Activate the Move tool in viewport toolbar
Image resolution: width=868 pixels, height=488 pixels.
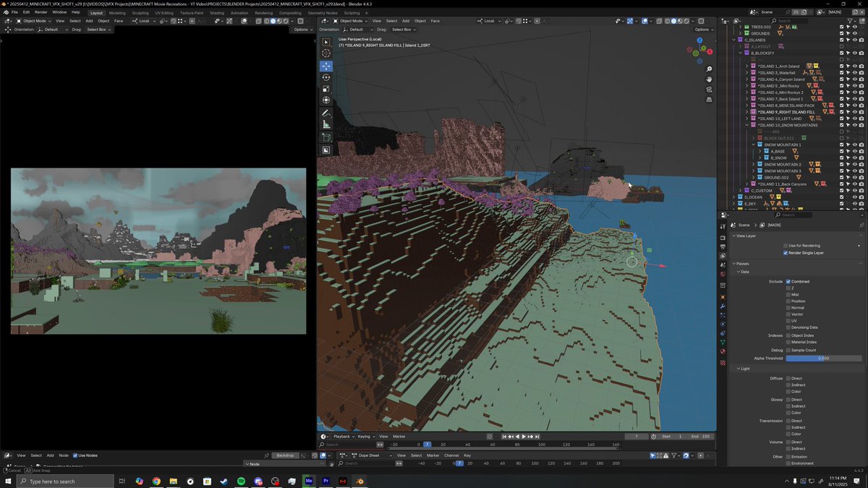[x=326, y=66]
